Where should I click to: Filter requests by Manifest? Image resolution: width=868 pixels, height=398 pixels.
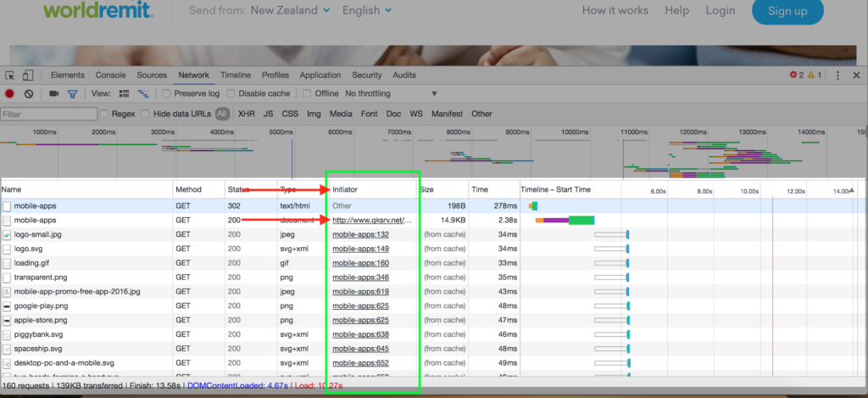click(x=448, y=114)
